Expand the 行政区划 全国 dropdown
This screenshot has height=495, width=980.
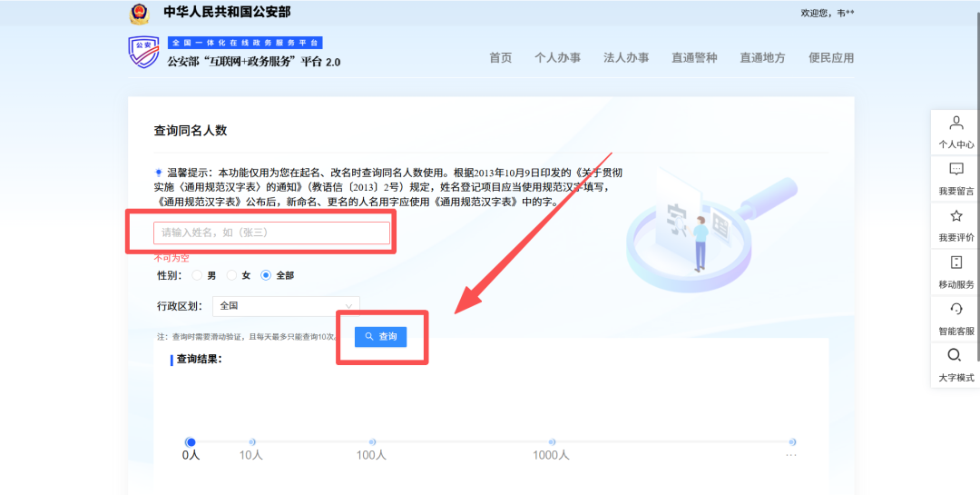click(286, 306)
